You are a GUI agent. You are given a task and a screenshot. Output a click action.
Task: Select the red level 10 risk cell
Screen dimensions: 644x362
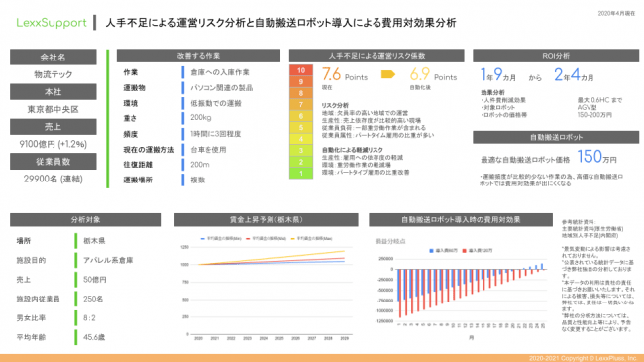pos(301,70)
